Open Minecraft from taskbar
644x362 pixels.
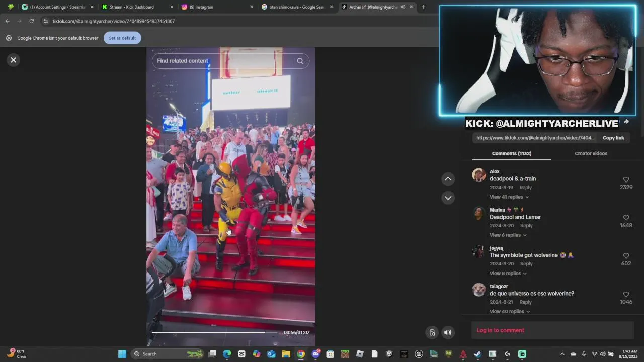345,354
